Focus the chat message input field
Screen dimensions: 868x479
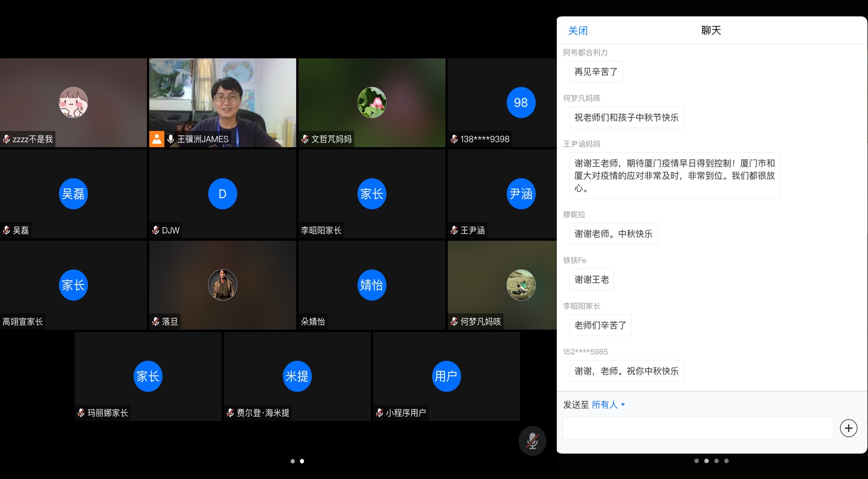tap(698, 428)
